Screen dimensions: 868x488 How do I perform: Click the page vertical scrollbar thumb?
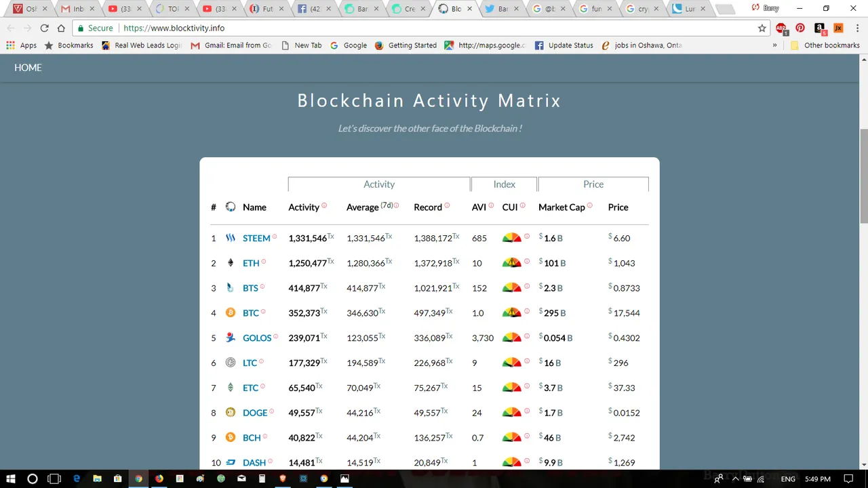[x=863, y=176]
